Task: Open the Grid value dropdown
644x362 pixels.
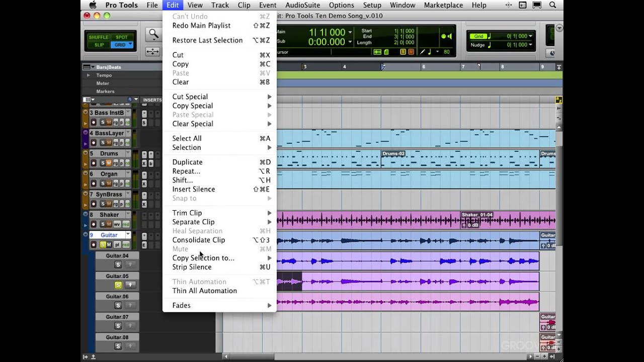Action: (530, 36)
